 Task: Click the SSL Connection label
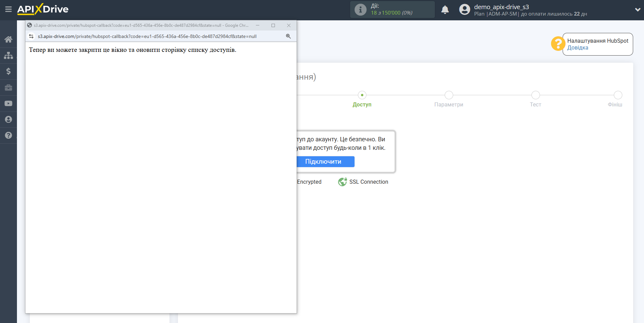[369, 182]
